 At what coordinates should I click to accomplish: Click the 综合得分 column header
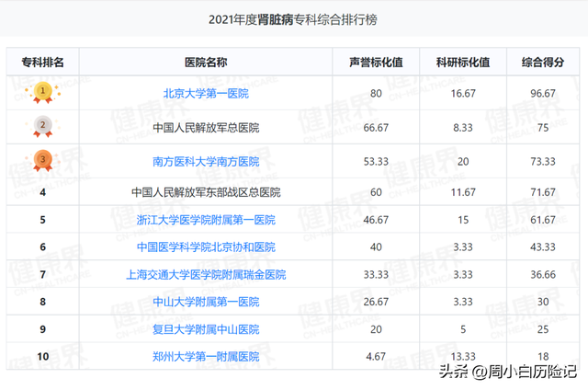543,62
